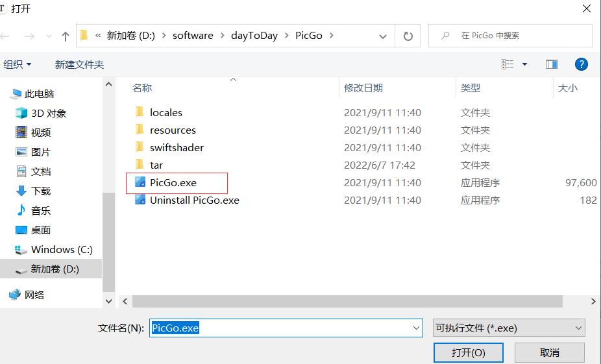Click software in address breadcrumb
601x364 pixels.
coord(193,36)
